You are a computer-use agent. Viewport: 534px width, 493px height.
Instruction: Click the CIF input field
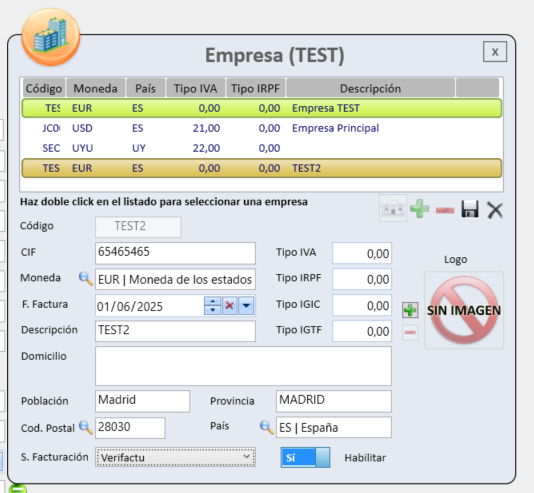coord(175,253)
